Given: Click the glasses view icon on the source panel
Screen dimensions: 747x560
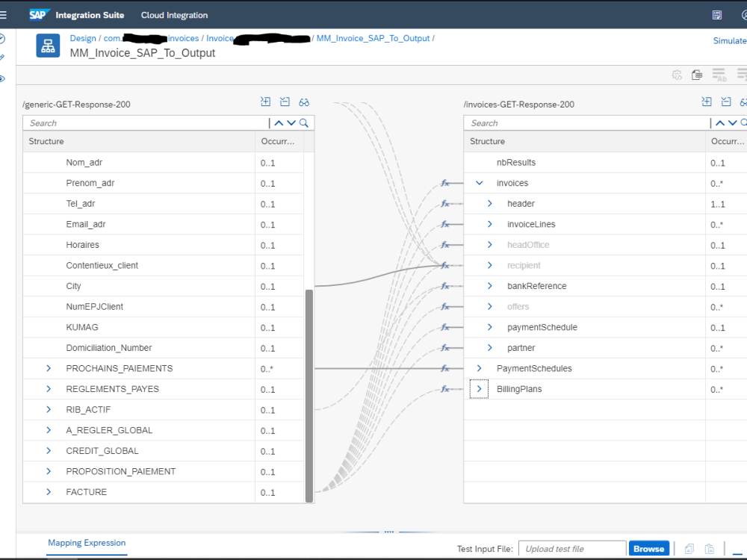Looking at the screenshot, I should pos(304,102).
